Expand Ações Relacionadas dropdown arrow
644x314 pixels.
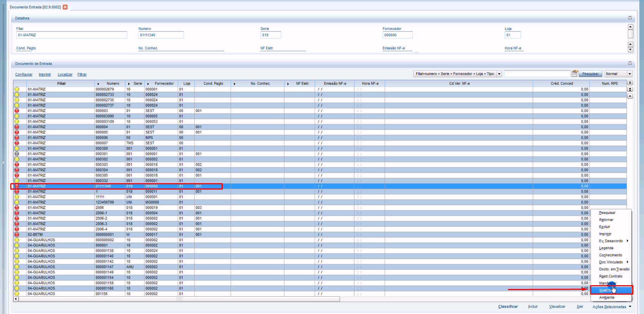[630, 306]
